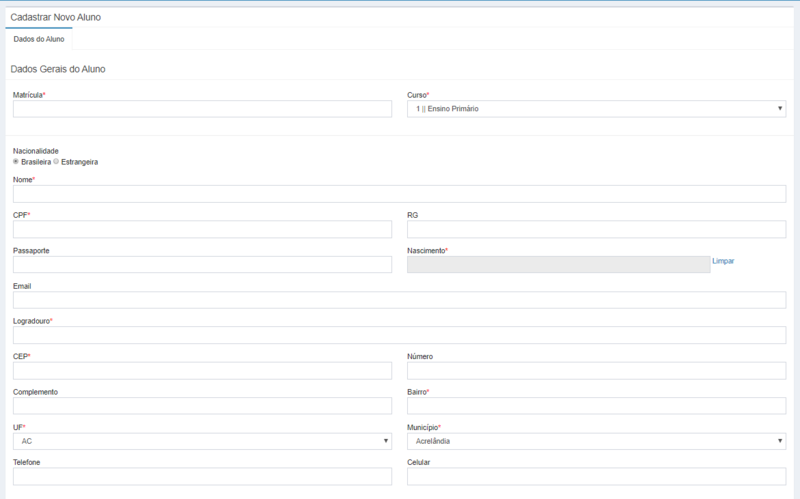Select the CEP input field
This screenshot has height=499, width=800.
pyautogui.click(x=202, y=370)
